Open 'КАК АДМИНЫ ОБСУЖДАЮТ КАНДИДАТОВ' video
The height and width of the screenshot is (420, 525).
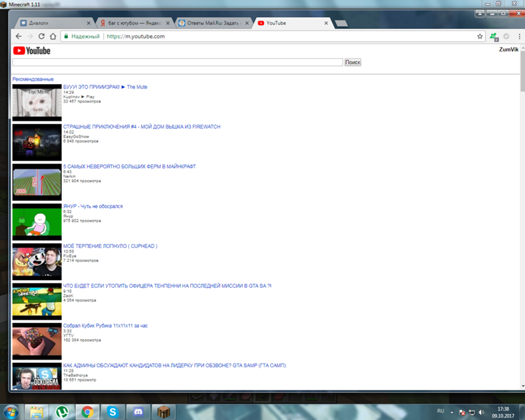[x=175, y=366]
